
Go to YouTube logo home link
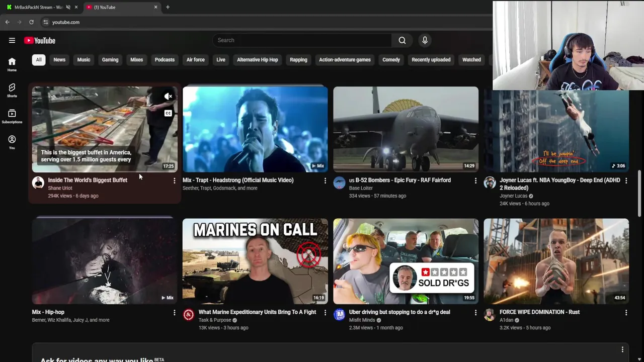[x=40, y=41]
